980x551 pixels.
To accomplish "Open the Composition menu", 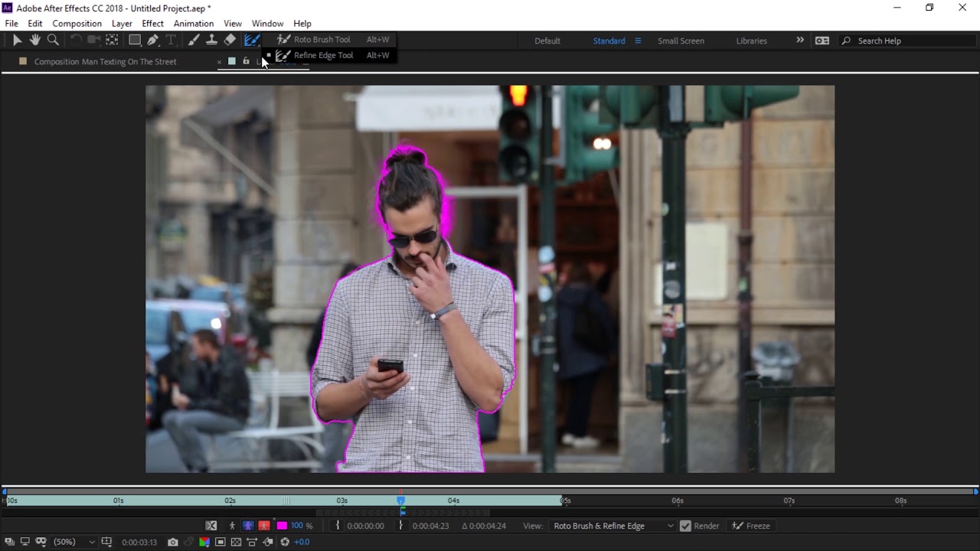I will point(77,24).
